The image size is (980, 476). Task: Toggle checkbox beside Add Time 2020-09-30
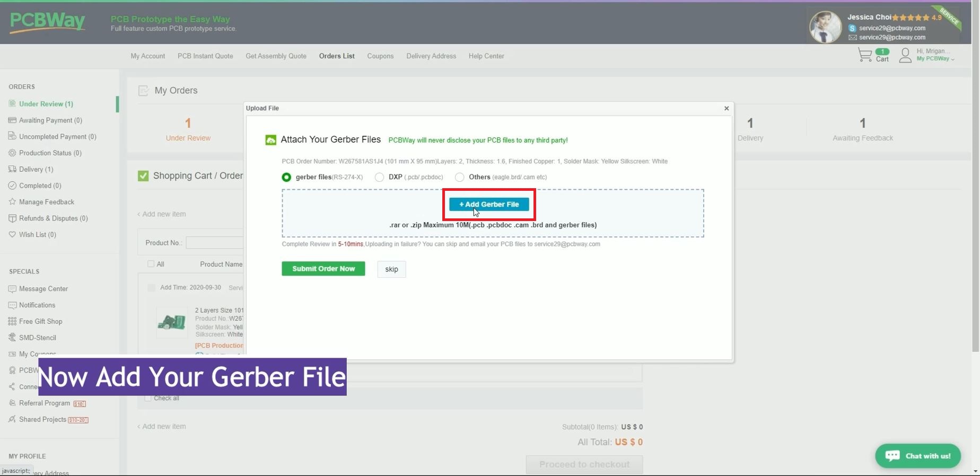tap(152, 287)
